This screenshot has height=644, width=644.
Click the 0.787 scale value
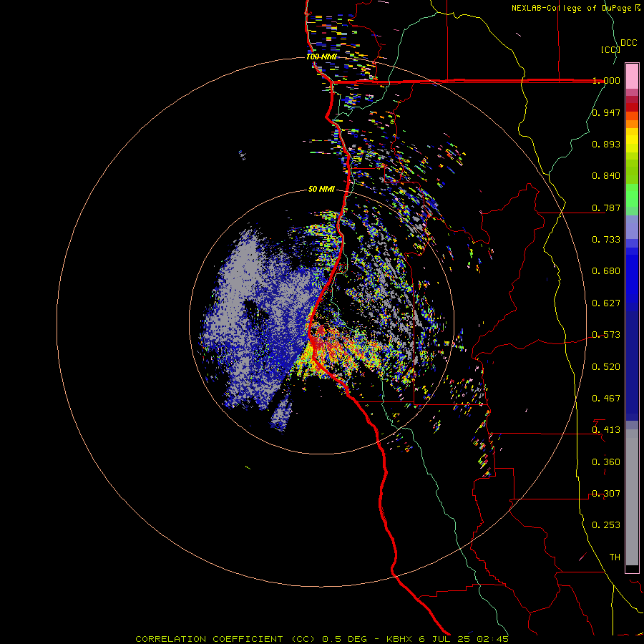(x=606, y=208)
